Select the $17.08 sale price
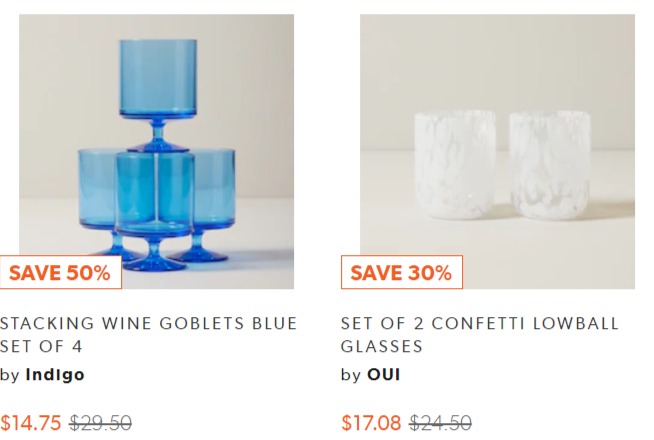This screenshot has width=654, height=440. pos(372,423)
